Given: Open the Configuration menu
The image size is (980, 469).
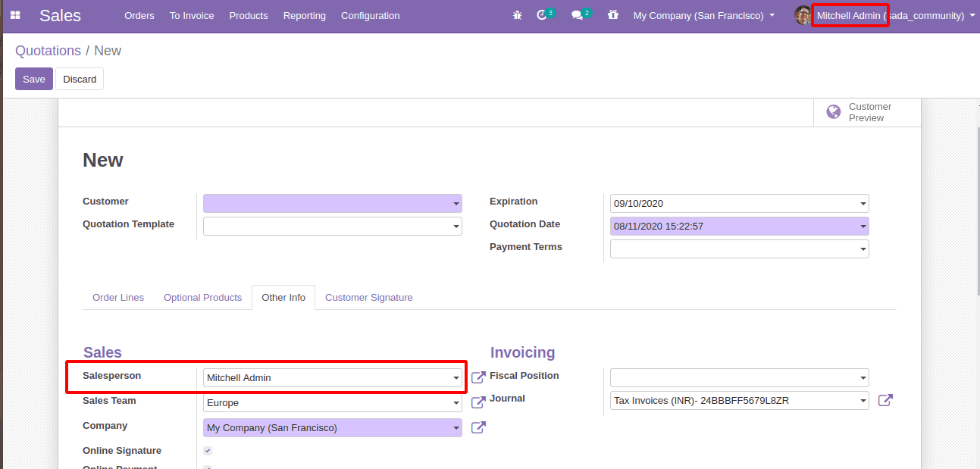Looking at the screenshot, I should point(371,15).
